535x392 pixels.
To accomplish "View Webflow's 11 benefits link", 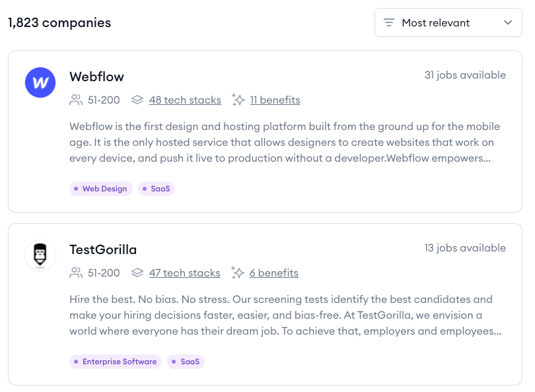I will [x=275, y=100].
